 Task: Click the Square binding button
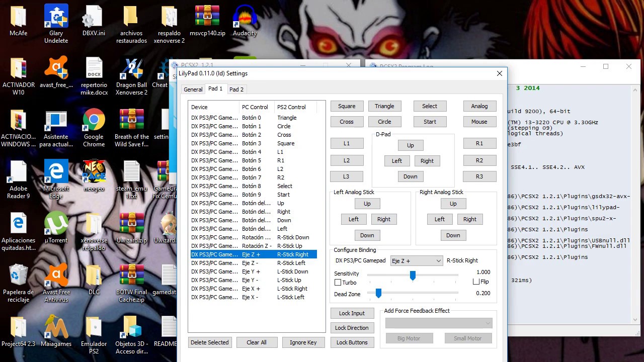click(x=347, y=106)
